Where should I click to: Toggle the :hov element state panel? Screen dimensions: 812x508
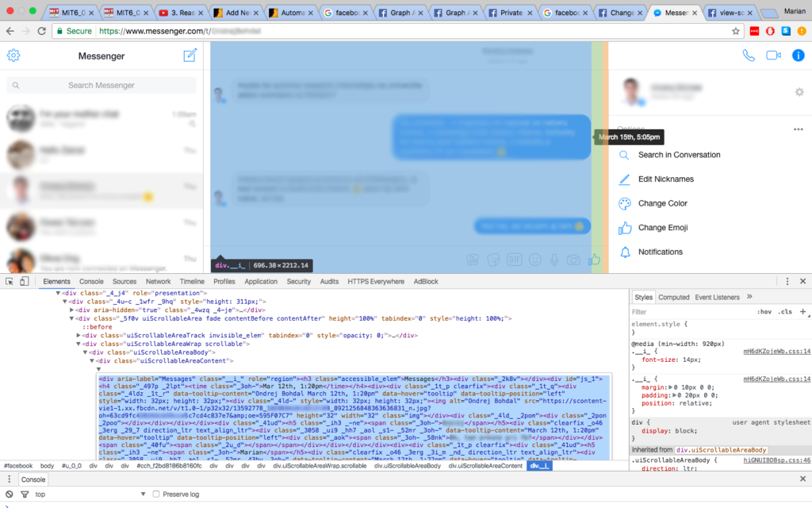pyautogui.click(x=764, y=312)
